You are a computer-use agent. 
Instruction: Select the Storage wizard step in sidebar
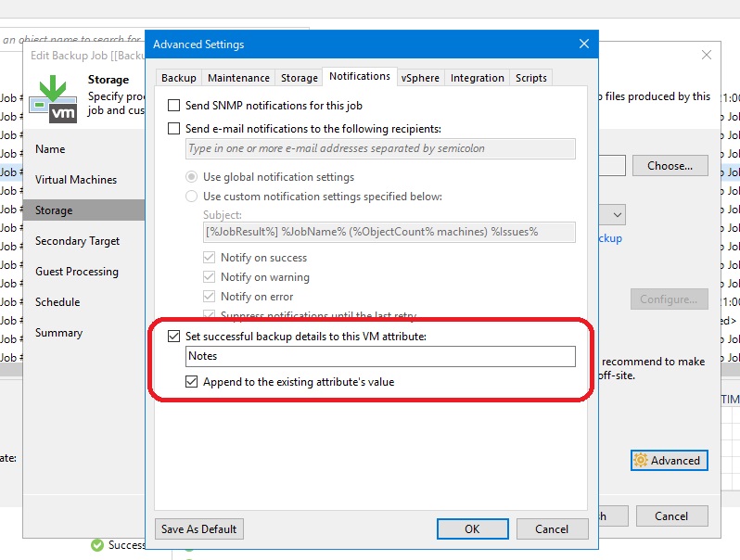[84, 210]
